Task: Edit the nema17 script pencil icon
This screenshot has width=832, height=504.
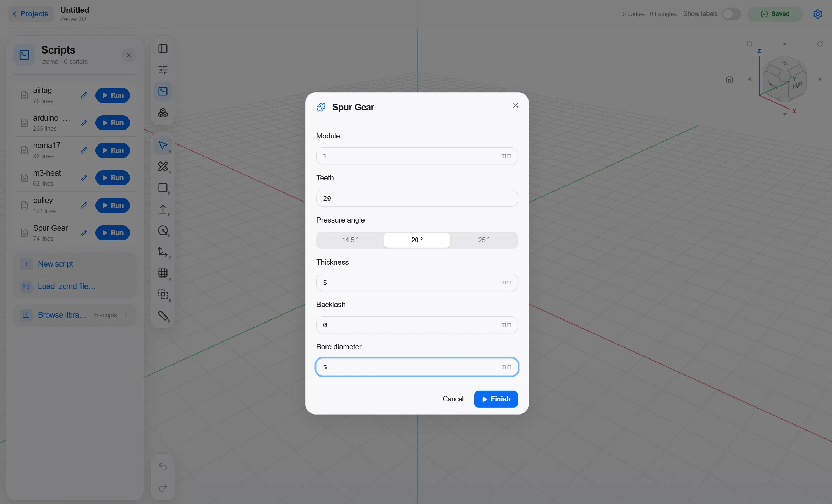Action: 84,150
